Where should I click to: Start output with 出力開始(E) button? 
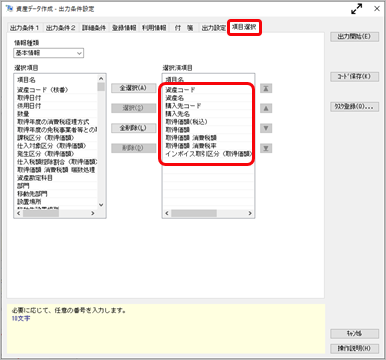(354, 37)
